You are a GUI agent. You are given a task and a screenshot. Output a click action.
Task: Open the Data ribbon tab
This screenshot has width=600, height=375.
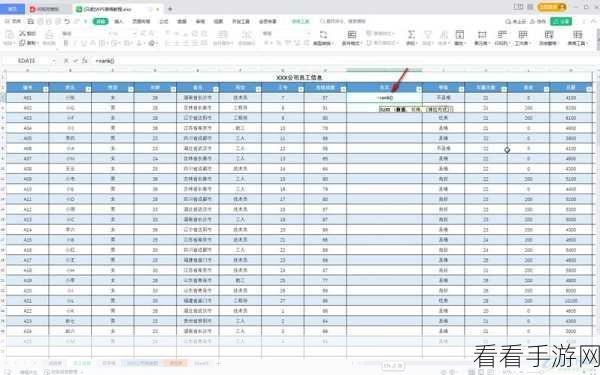coord(182,21)
